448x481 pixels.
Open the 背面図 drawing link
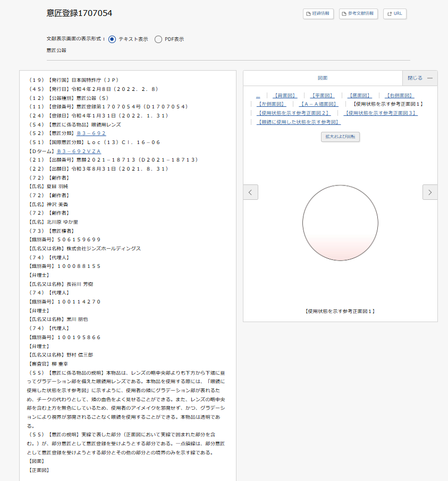click(x=284, y=96)
